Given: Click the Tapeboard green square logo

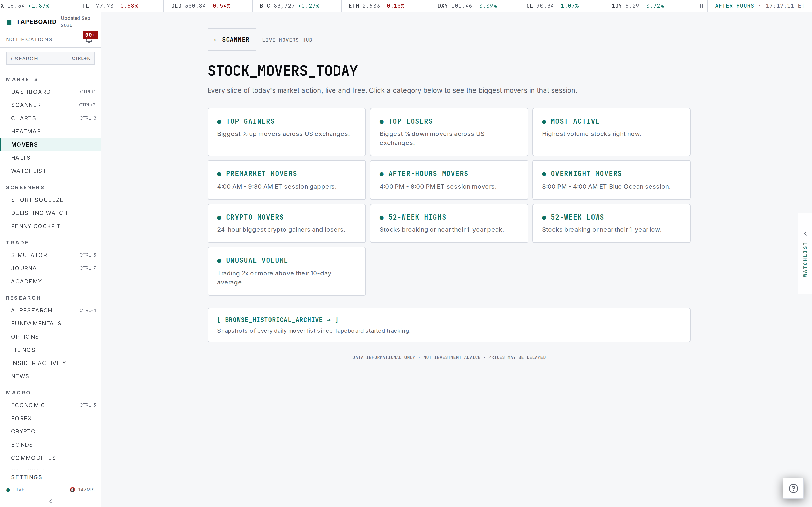Looking at the screenshot, I should coord(9,22).
